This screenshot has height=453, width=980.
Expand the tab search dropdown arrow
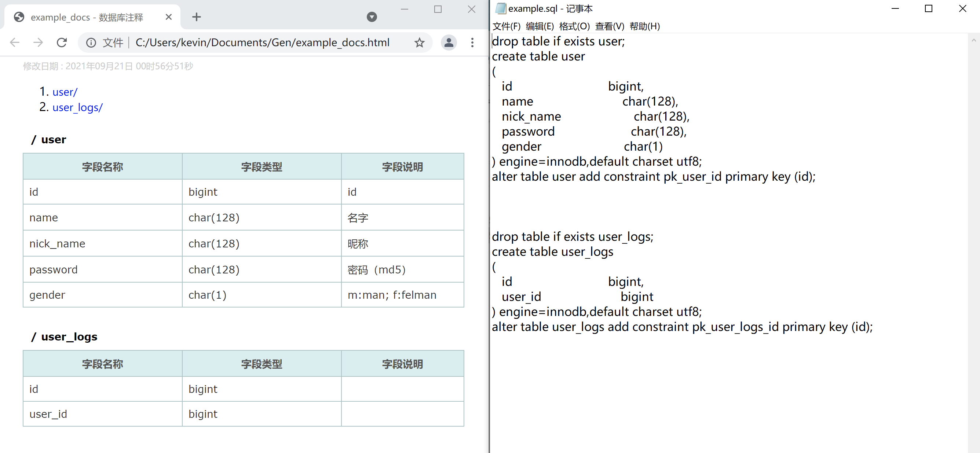coord(372,17)
